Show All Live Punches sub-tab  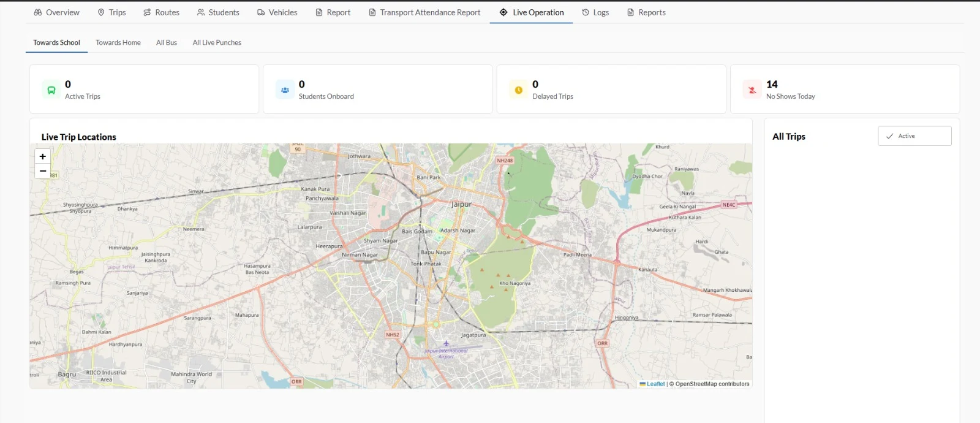click(x=217, y=42)
